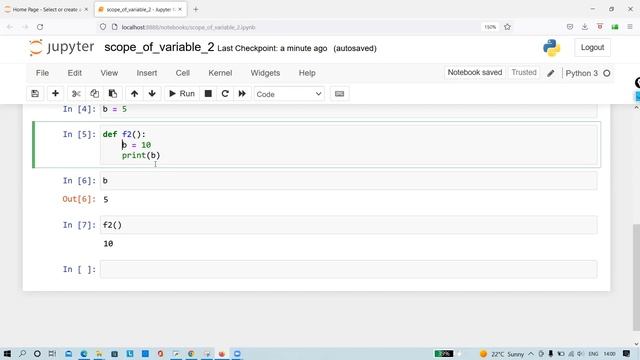Click in cell In [7] containing f2()

pyautogui.click(x=349, y=225)
